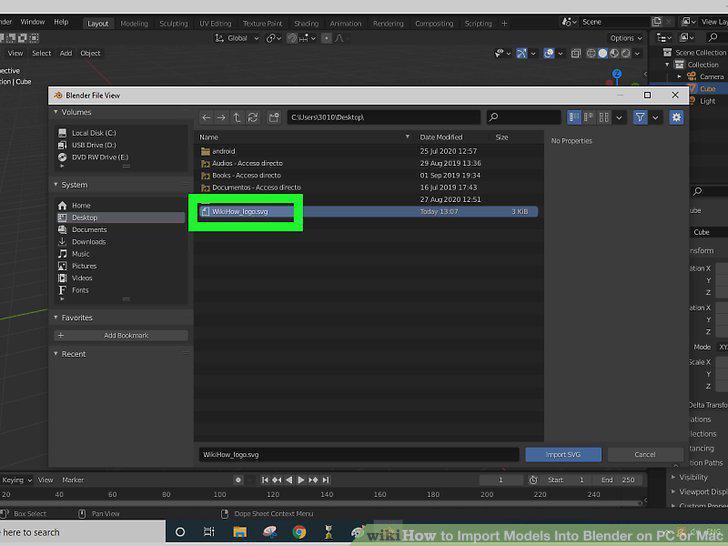Toggle auto keying record button
The height and width of the screenshot is (546, 728).
(x=238, y=480)
